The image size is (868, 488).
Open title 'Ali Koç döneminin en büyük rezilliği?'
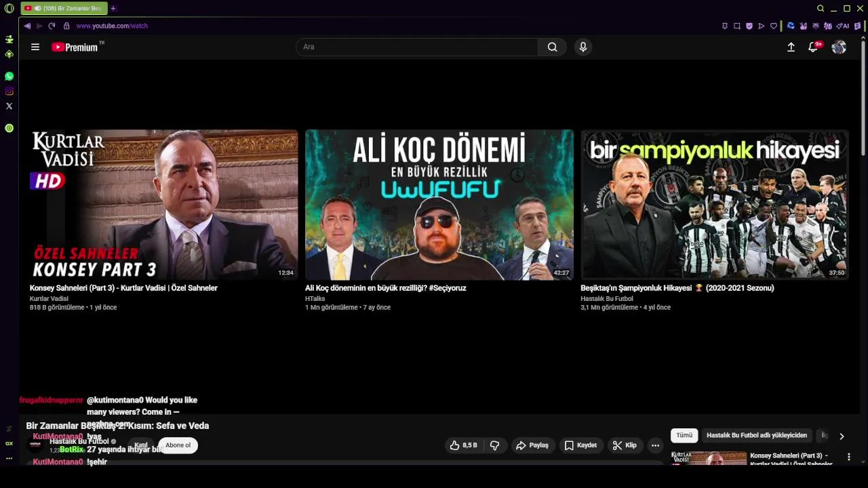point(386,288)
